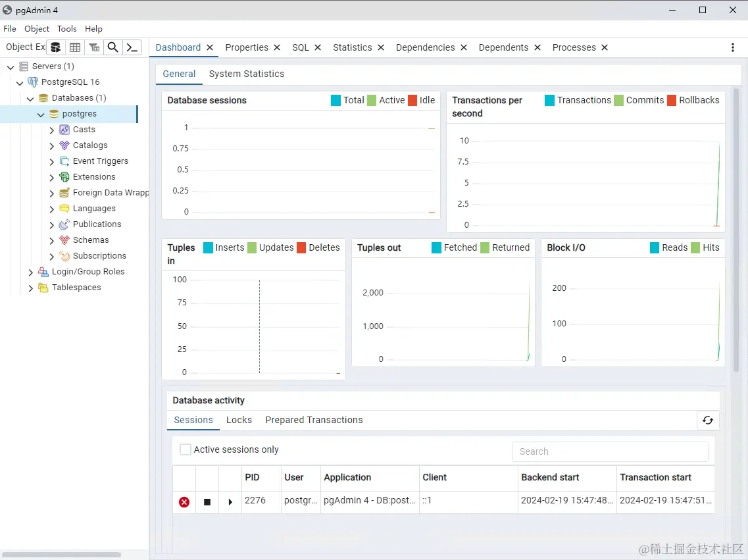This screenshot has width=748, height=560.
Task: Click the Servers group icon
Action: pyautogui.click(x=24, y=66)
